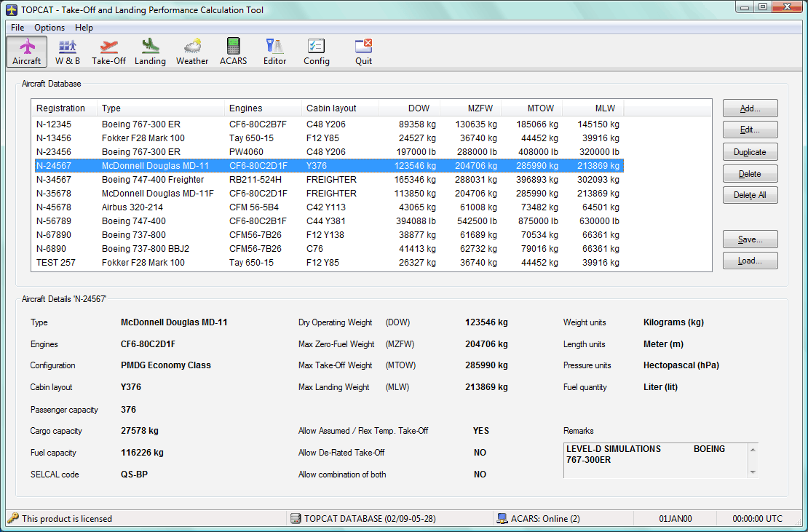Sort by the MLW column header
Image resolution: width=808 pixels, height=532 pixels.
point(593,108)
